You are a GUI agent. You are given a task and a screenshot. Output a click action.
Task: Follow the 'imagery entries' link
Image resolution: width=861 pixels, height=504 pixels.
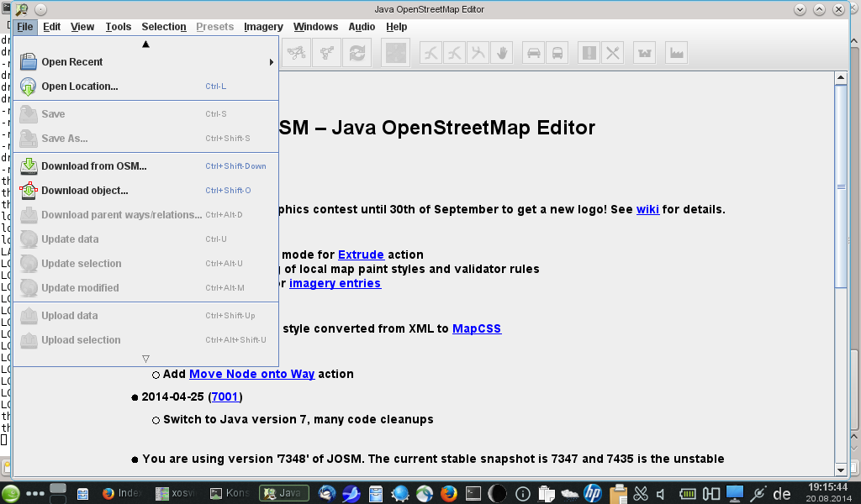click(335, 284)
